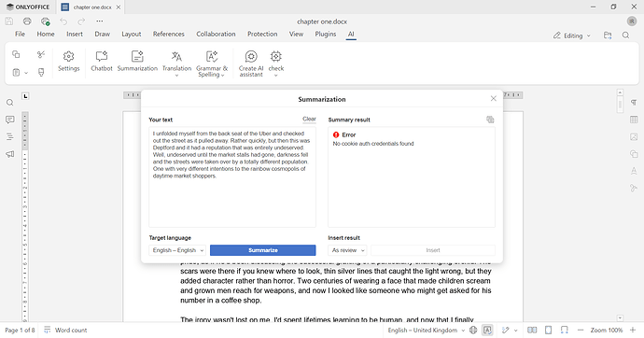Open the Find search icon in the left sidebar

coord(10,103)
